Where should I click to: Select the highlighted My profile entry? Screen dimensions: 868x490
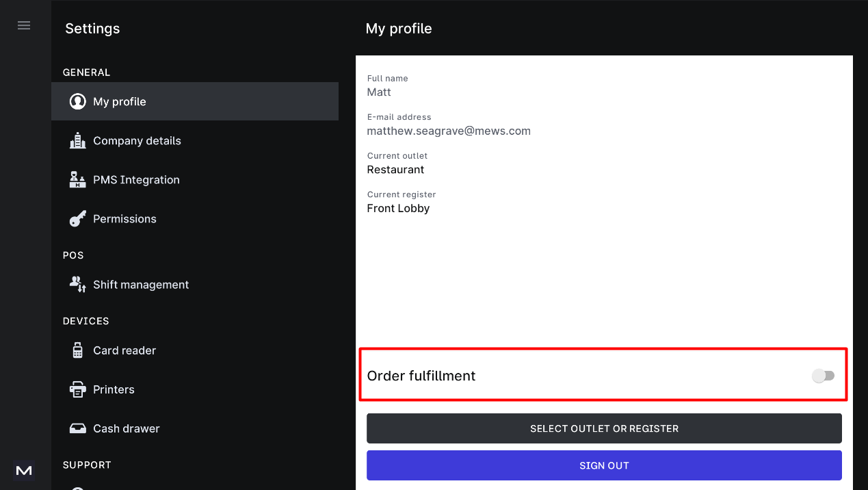point(120,101)
